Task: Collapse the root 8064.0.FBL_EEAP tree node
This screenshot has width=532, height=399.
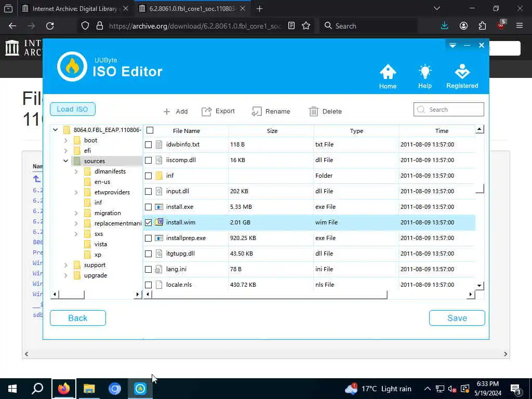Action: (x=55, y=129)
